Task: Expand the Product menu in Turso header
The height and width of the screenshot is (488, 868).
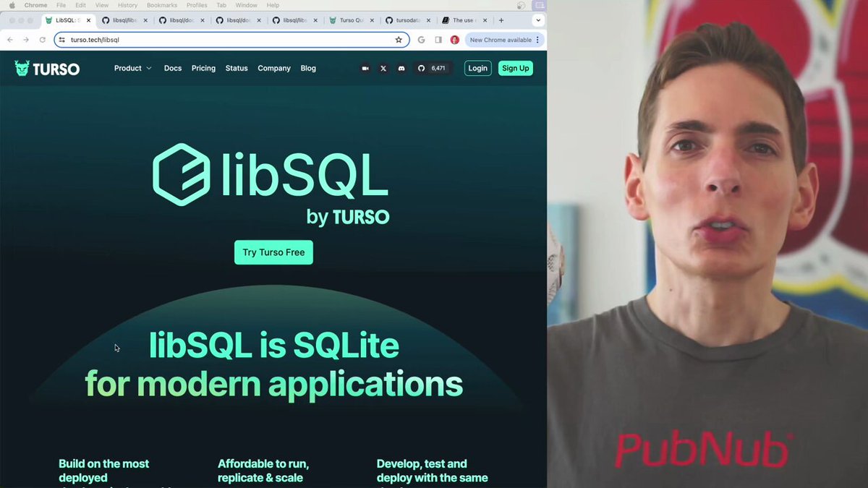Action: 133,69
